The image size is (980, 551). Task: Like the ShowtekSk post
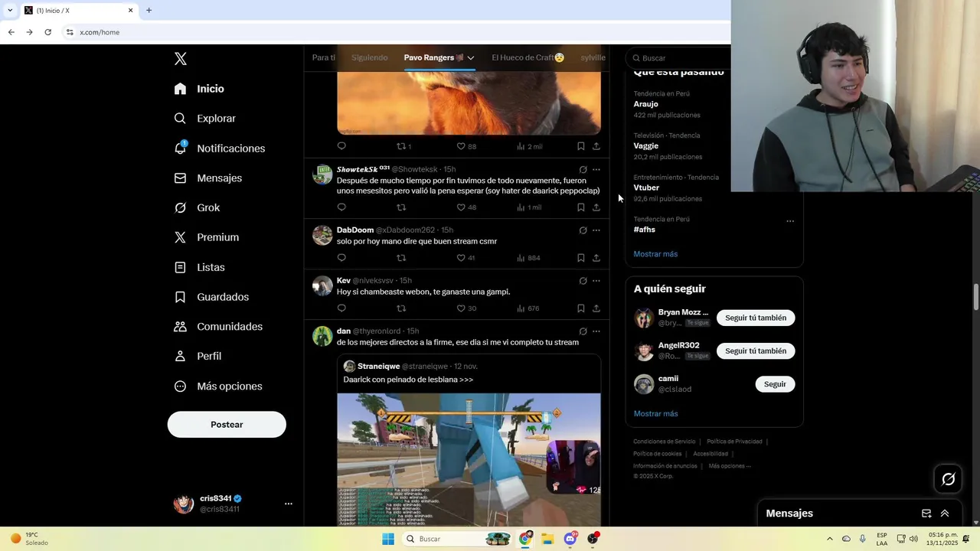[x=461, y=207]
